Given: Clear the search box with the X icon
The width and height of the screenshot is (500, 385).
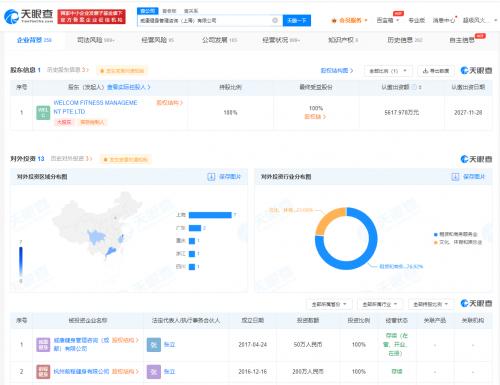Looking at the screenshot, I should click(x=275, y=20).
